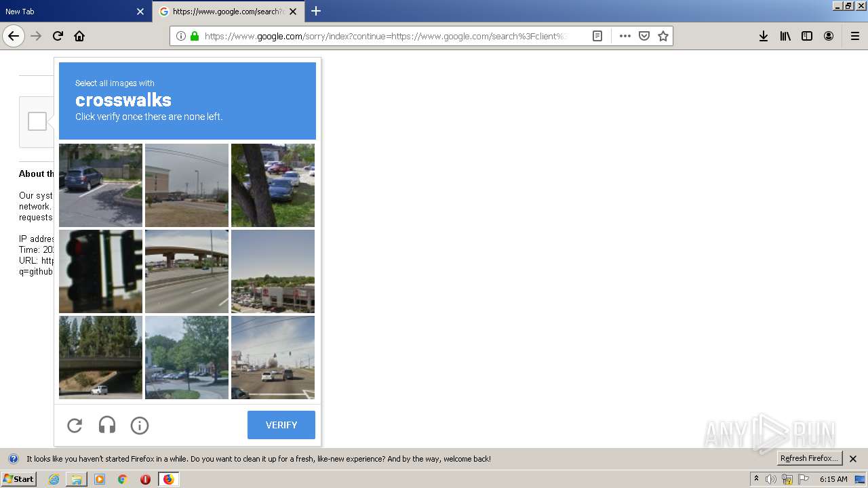Open the Firefox hamburger menu
The height and width of the screenshot is (488, 868).
tap(855, 36)
